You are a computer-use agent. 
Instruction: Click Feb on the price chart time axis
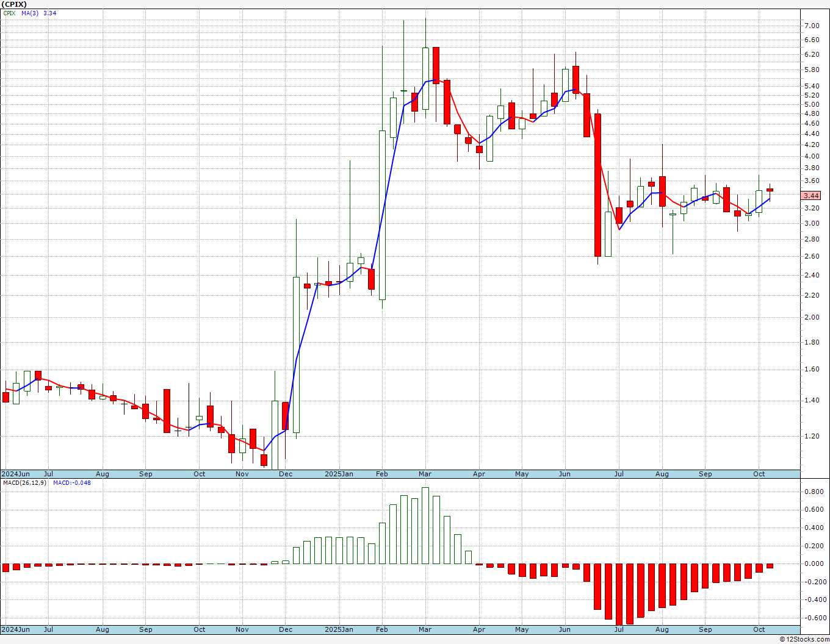tap(381, 474)
